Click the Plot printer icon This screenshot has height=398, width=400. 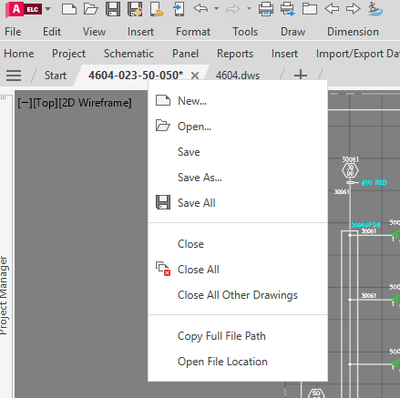(266, 9)
